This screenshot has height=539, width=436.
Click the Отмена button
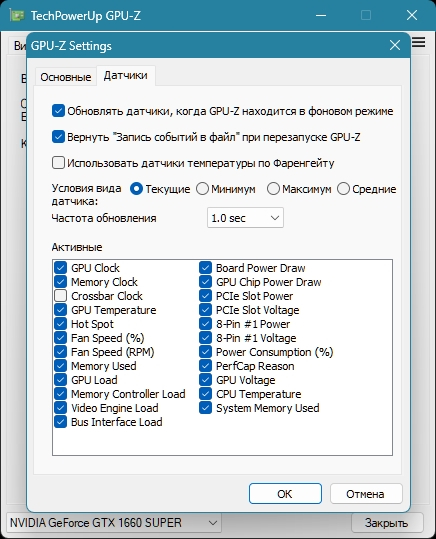point(366,494)
